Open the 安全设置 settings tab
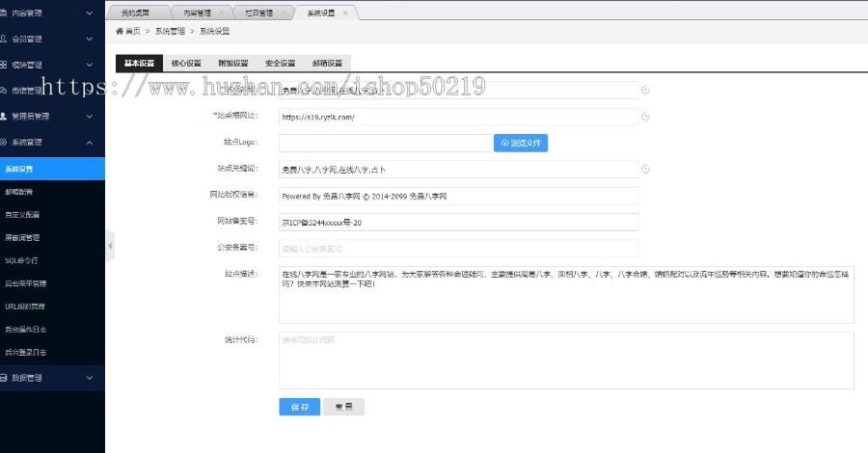This screenshot has width=868, height=453. [x=280, y=63]
